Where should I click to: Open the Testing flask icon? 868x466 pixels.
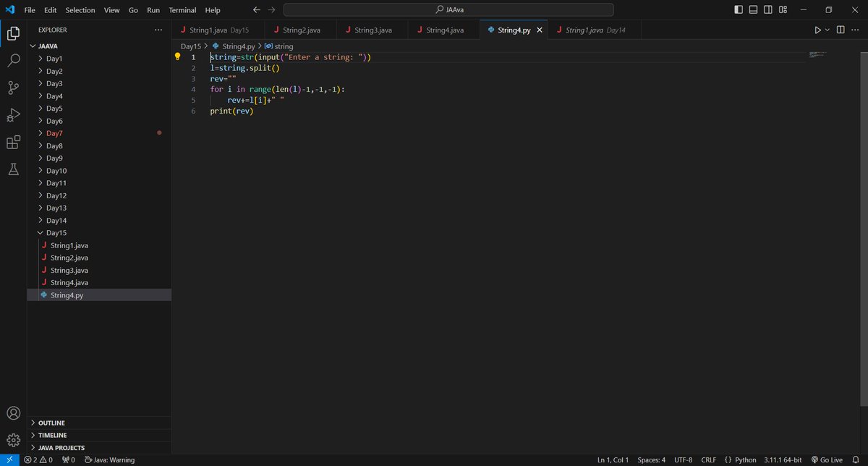[13, 169]
